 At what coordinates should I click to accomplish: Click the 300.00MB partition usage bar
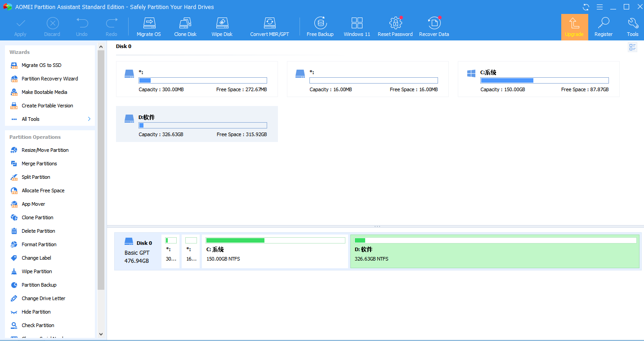[x=203, y=80]
